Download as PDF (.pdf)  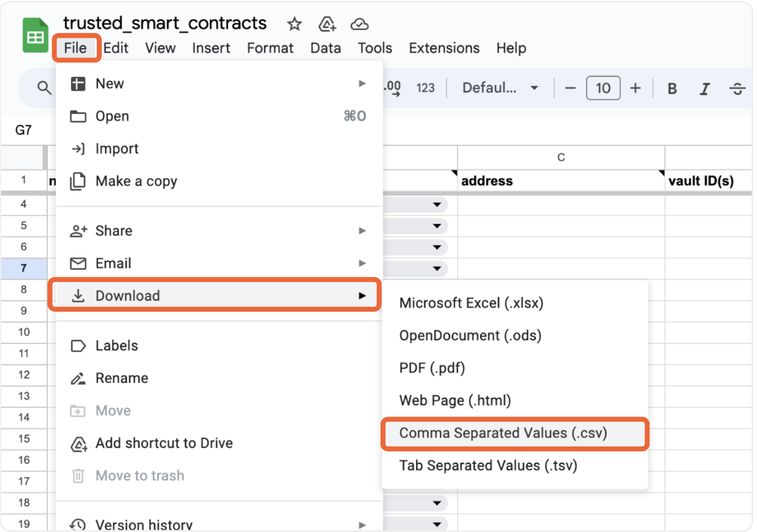click(515, 368)
